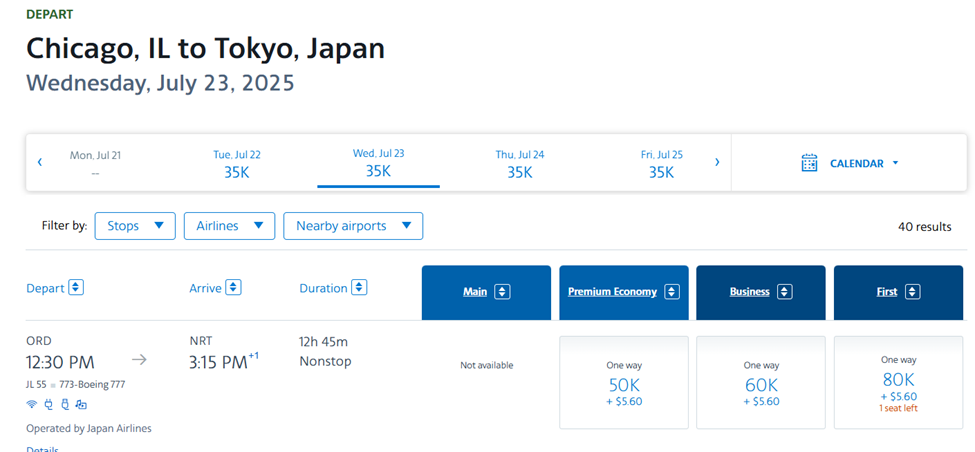Toggle sort on the First cabin column
The width and height of the screenshot is (975, 452).
tap(913, 292)
